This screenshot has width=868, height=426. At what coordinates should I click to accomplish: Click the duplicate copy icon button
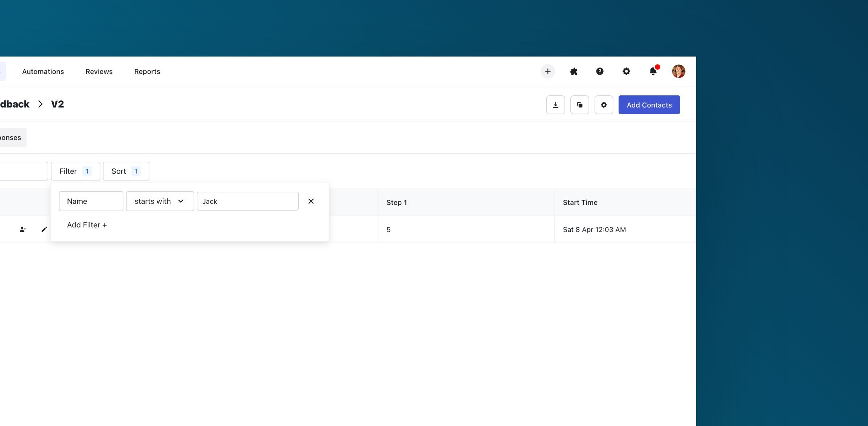tap(579, 105)
